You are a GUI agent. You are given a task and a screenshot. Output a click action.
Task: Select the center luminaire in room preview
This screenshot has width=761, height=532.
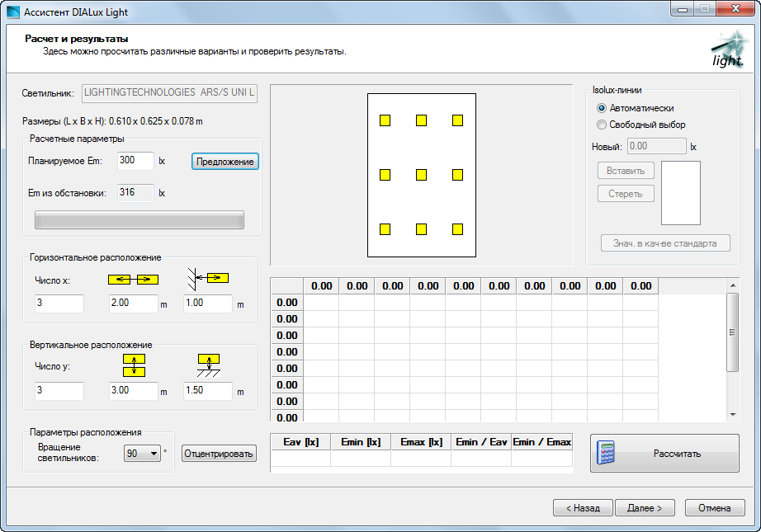(421, 175)
